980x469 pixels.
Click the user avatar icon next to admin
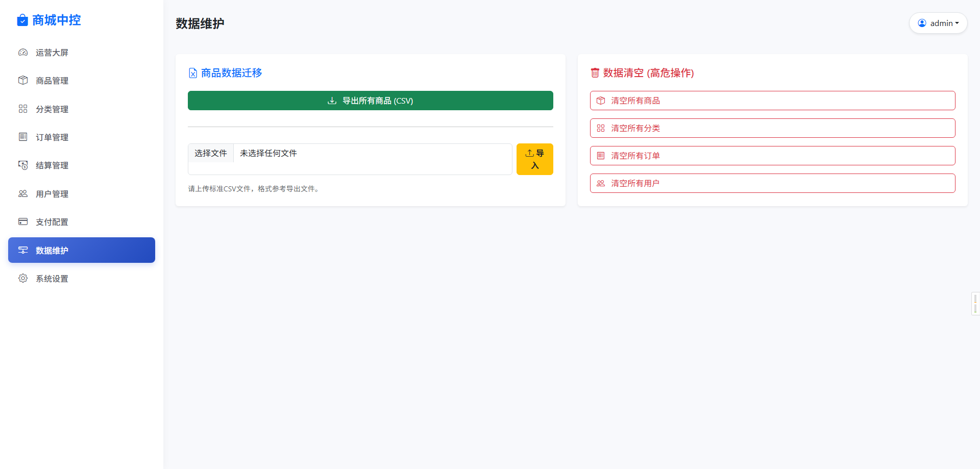pyautogui.click(x=922, y=23)
